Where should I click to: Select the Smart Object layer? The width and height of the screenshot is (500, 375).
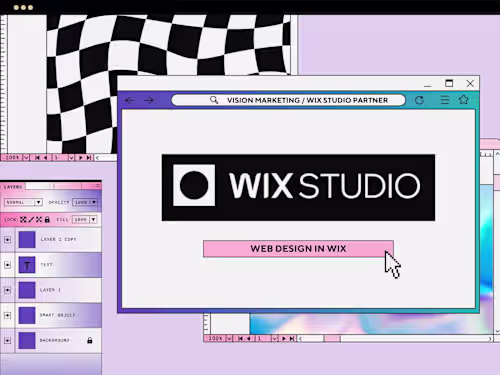coord(51,315)
